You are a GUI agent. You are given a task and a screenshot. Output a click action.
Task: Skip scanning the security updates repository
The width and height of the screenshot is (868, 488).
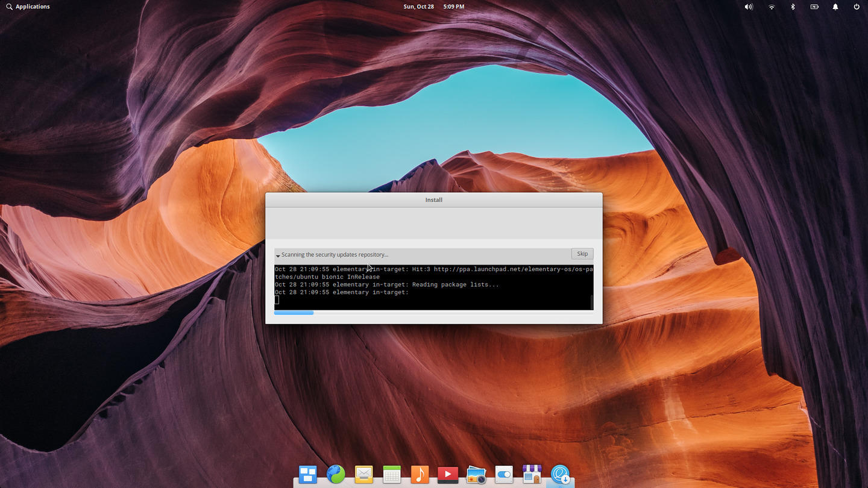click(x=582, y=254)
